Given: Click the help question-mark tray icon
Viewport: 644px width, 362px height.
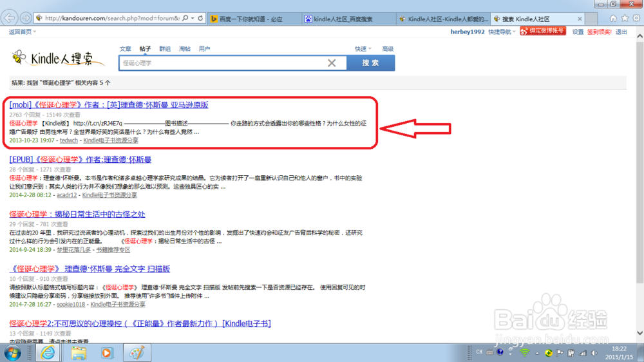Looking at the screenshot, I should click(x=500, y=352).
